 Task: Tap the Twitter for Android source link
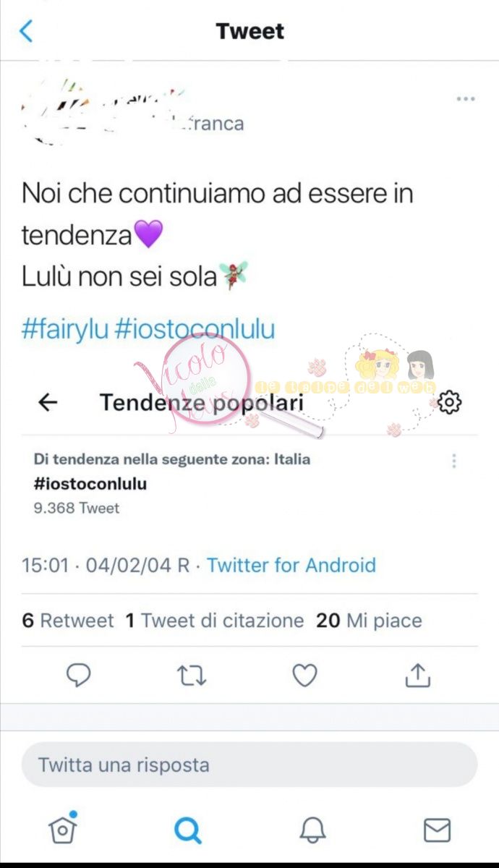tap(291, 565)
